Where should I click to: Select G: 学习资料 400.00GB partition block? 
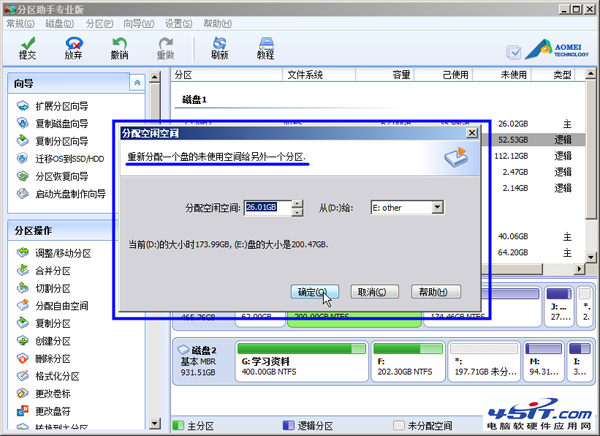click(302, 361)
